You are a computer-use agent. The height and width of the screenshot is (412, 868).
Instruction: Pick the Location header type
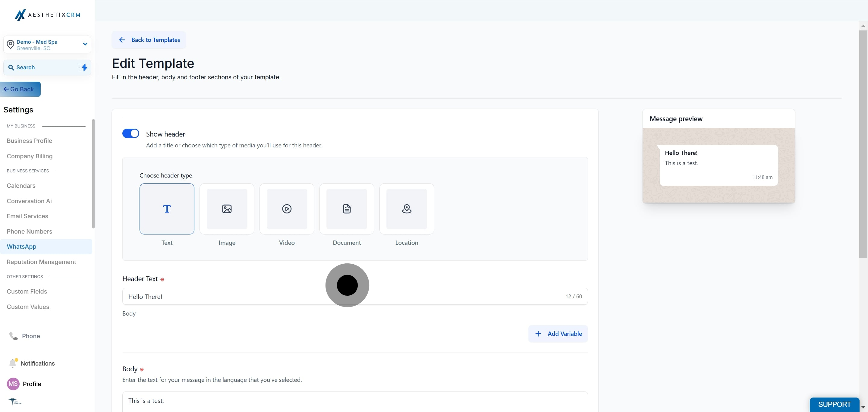point(407,209)
